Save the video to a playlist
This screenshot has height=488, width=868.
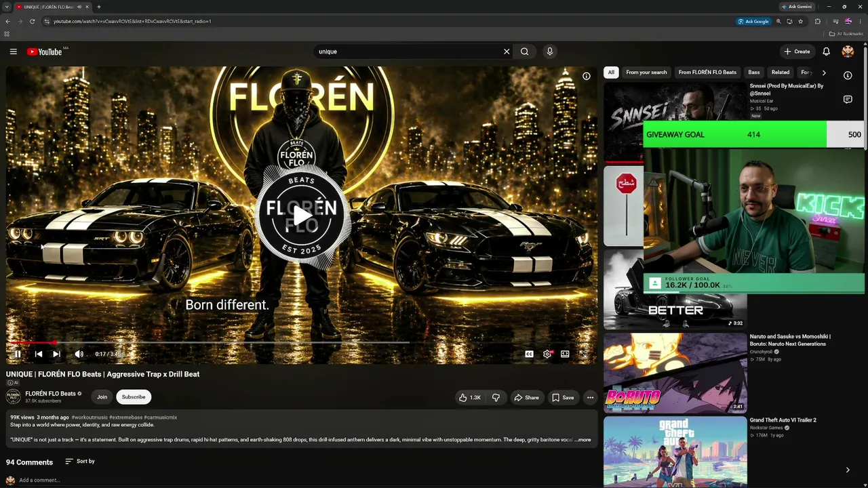563,398
